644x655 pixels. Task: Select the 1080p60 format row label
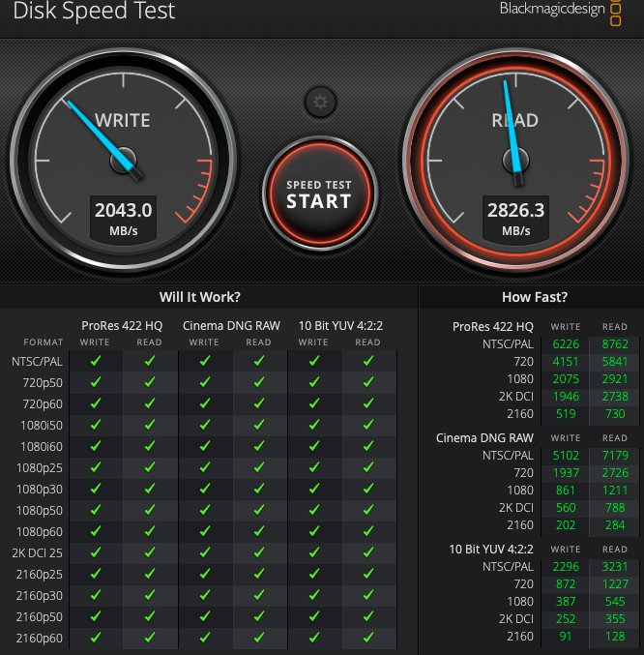tap(40, 532)
